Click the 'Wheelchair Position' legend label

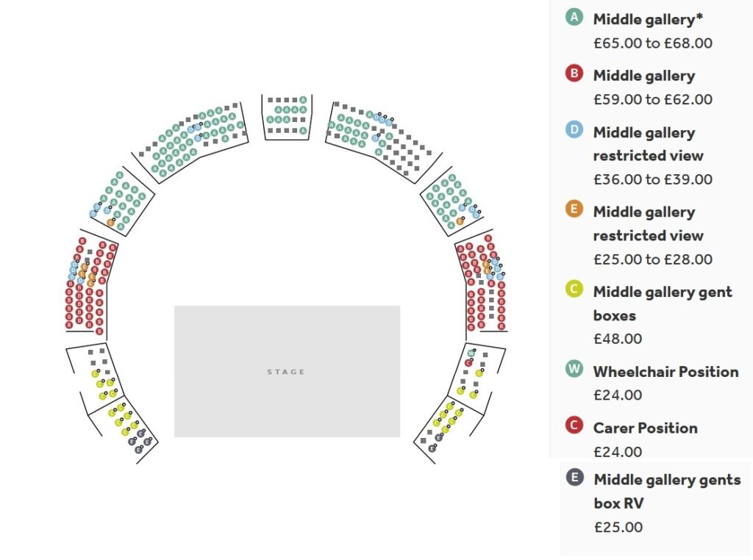[665, 371]
